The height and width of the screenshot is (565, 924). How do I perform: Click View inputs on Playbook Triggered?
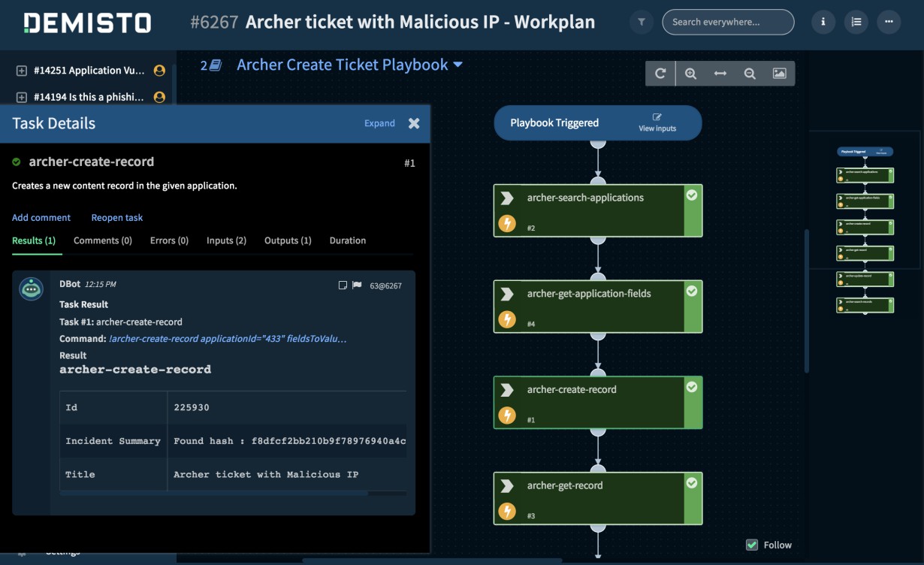(657, 122)
